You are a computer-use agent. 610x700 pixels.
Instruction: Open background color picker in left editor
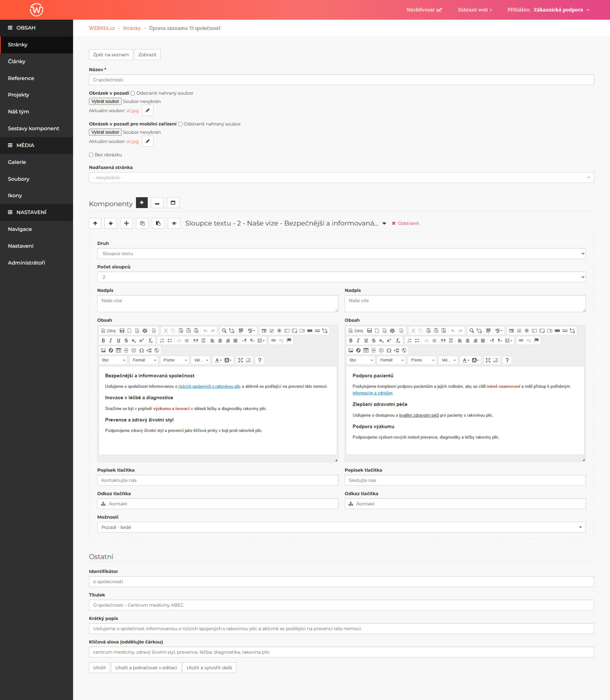pyautogui.click(x=228, y=360)
